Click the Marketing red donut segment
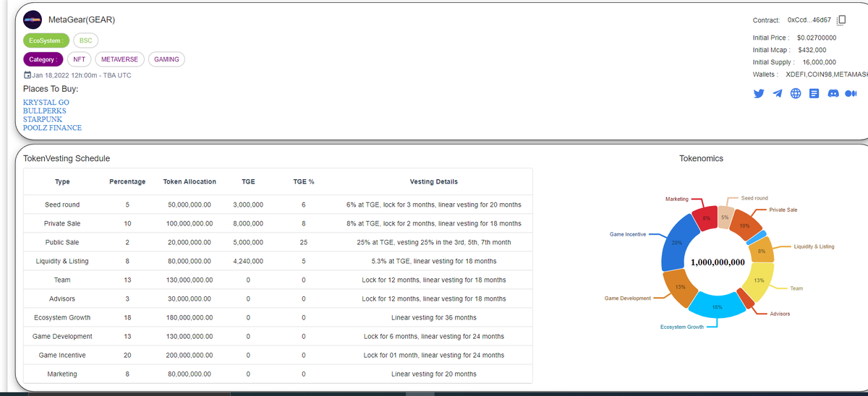This screenshot has height=396, width=868. (705, 218)
